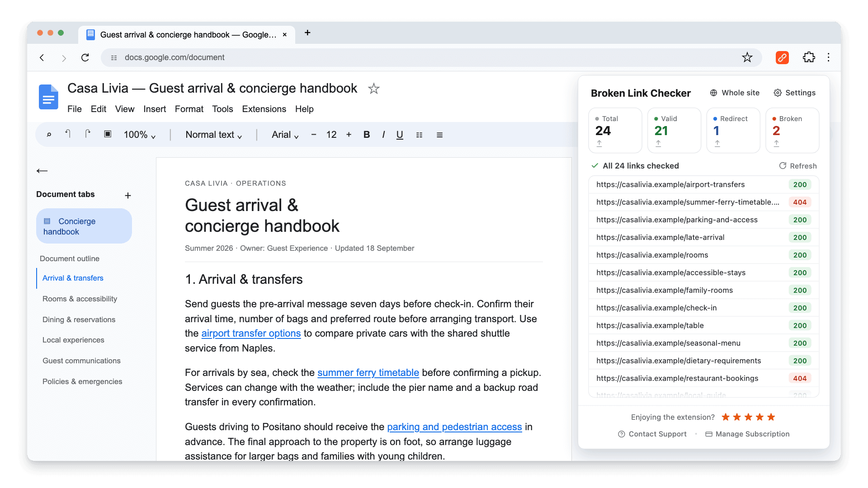The image size is (868, 488).
Task: Open the Google Docs home icon
Action: (48, 97)
